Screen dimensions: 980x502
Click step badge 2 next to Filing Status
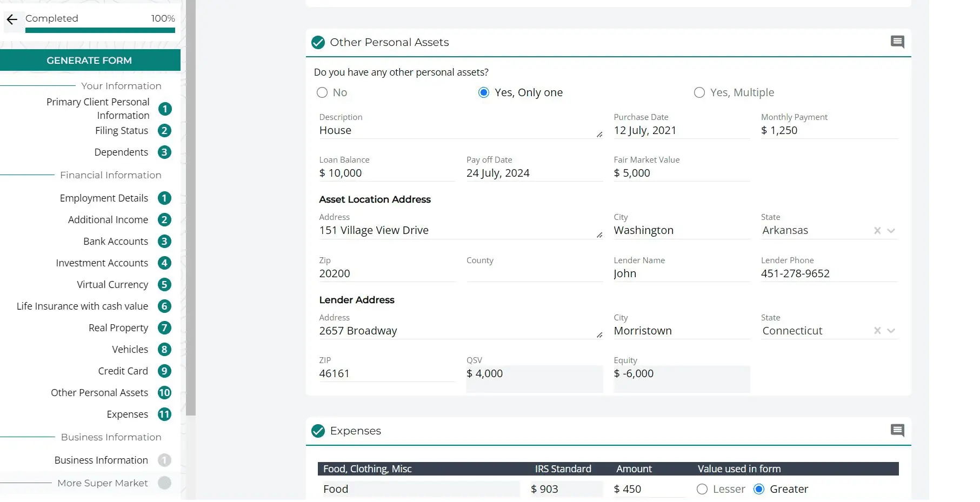165,131
